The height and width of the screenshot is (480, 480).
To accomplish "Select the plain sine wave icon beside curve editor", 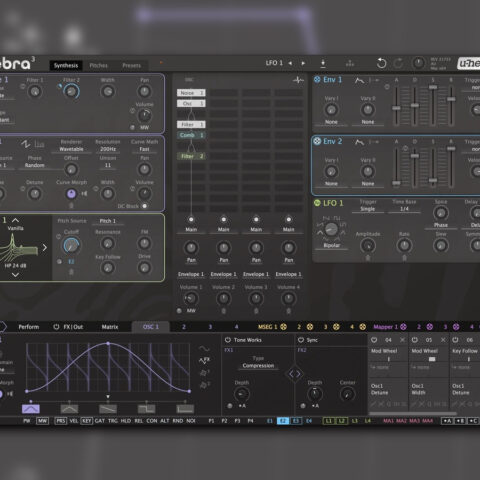I will [204, 349].
